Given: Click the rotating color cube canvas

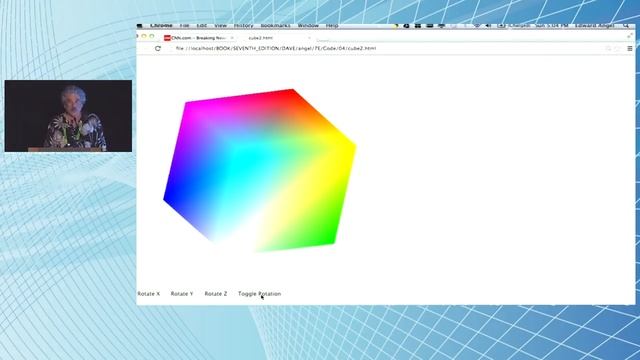Looking at the screenshot, I should 260,170.
